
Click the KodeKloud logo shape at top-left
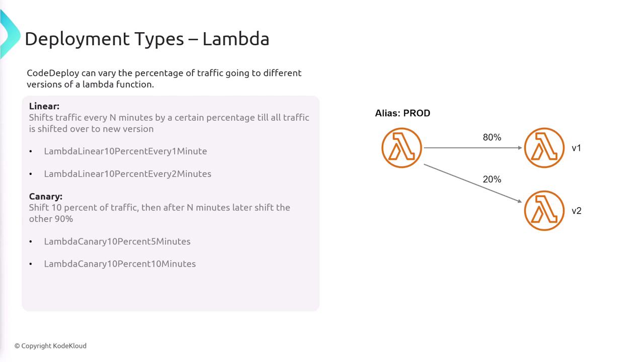click(x=9, y=34)
